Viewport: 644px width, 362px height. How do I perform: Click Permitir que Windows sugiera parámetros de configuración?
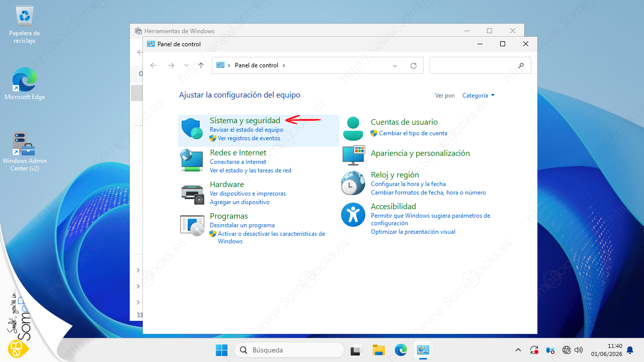pos(430,219)
